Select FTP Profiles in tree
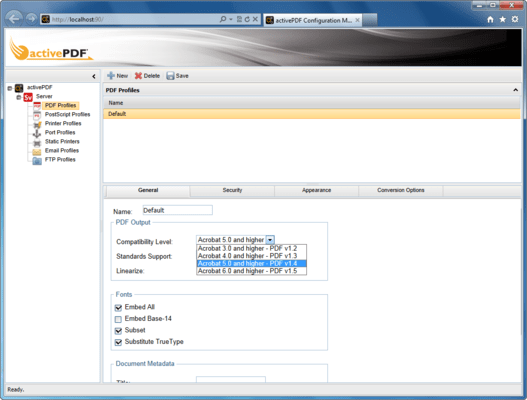The image size is (527, 400). pos(60,160)
